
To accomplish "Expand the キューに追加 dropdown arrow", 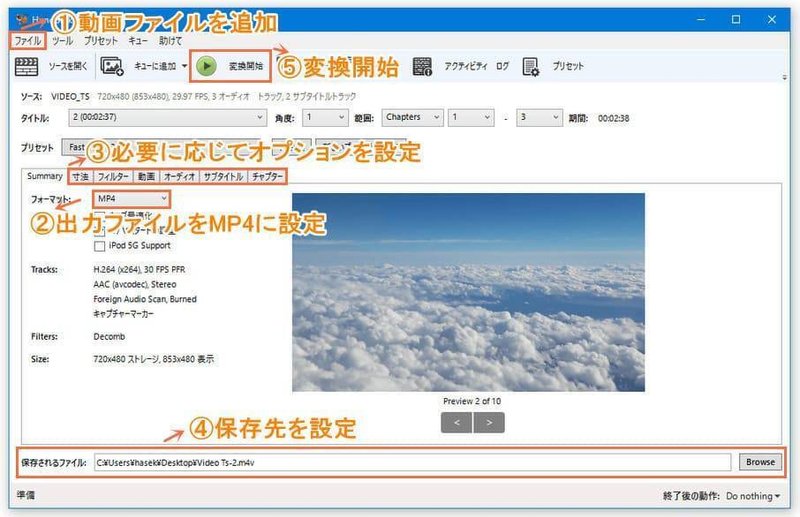I will pyautogui.click(x=184, y=66).
